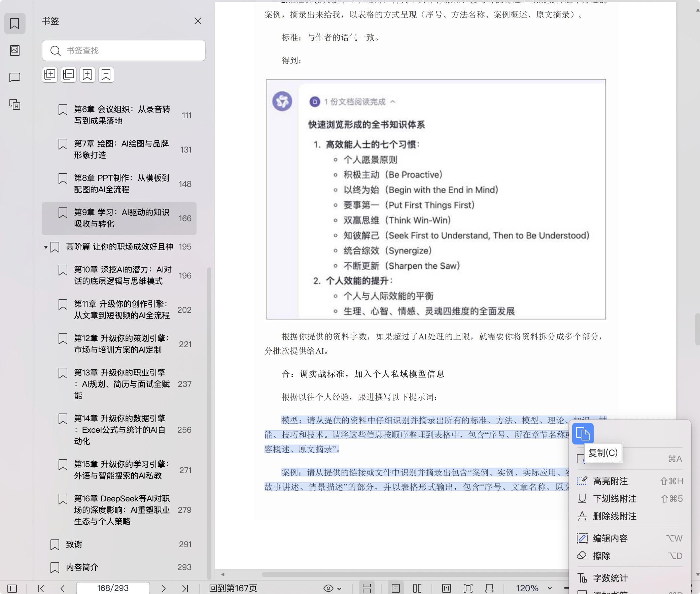Viewport: 700px width, 594px height.
Task: Select the export-to-Word icon in sidebar
Action: point(15,105)
